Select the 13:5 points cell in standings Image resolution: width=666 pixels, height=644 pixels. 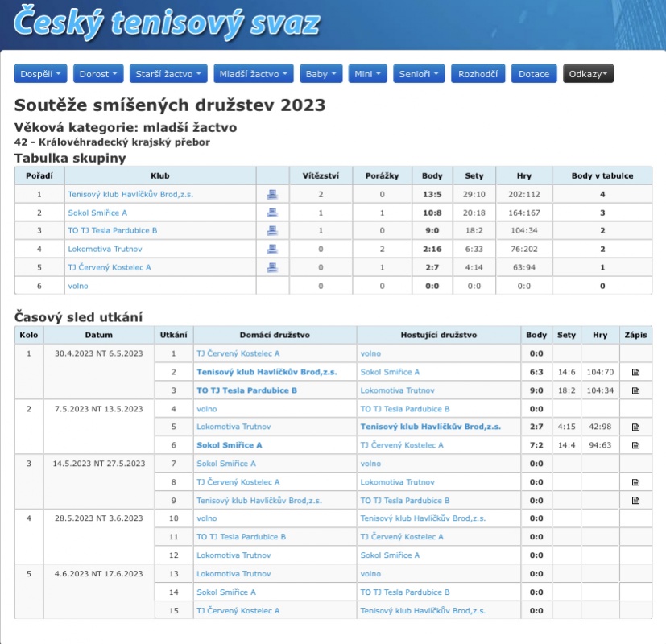click(432, 195)
